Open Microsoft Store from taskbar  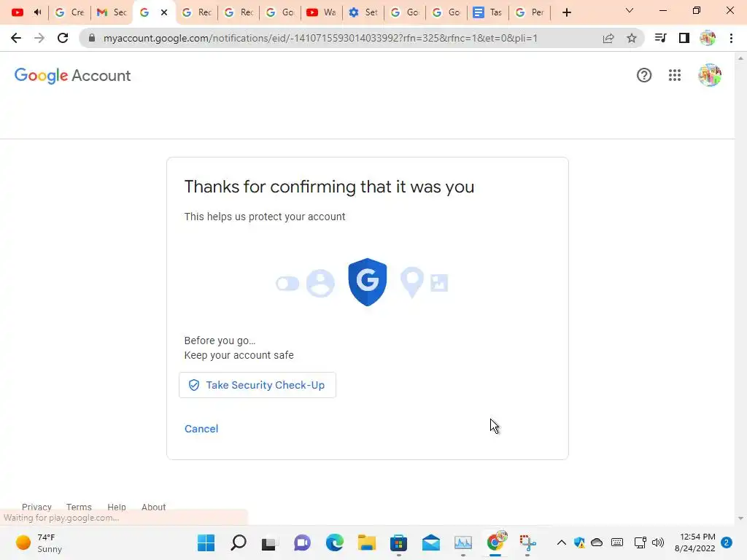click(x=399, y=542)
